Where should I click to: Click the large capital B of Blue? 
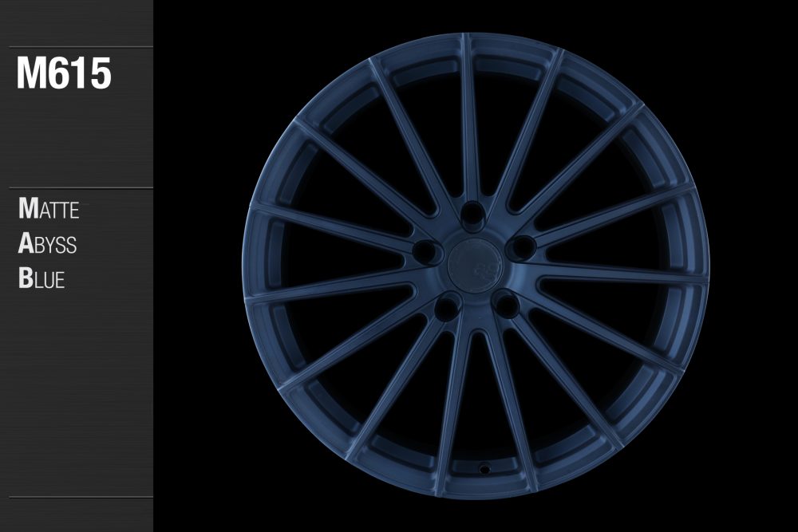(24, 278)
